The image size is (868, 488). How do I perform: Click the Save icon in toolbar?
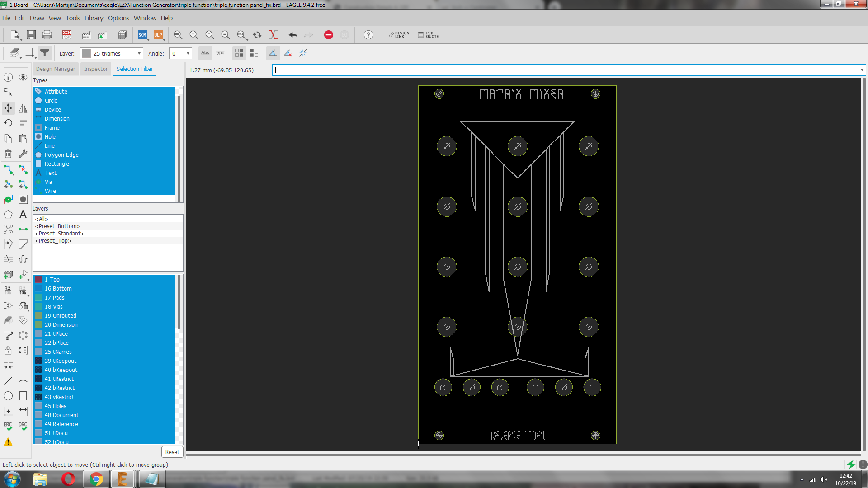(31, 35)
